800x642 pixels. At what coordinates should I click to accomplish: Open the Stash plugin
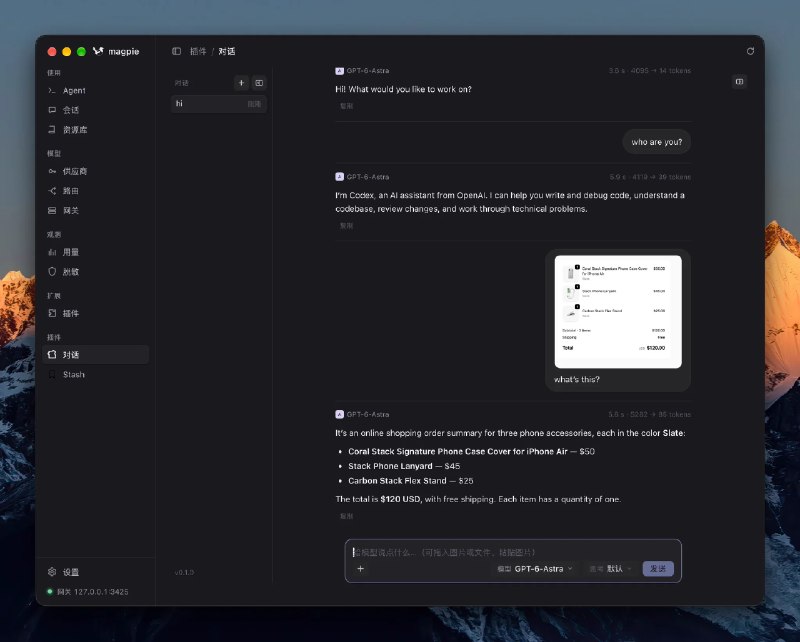click(96, 375)
